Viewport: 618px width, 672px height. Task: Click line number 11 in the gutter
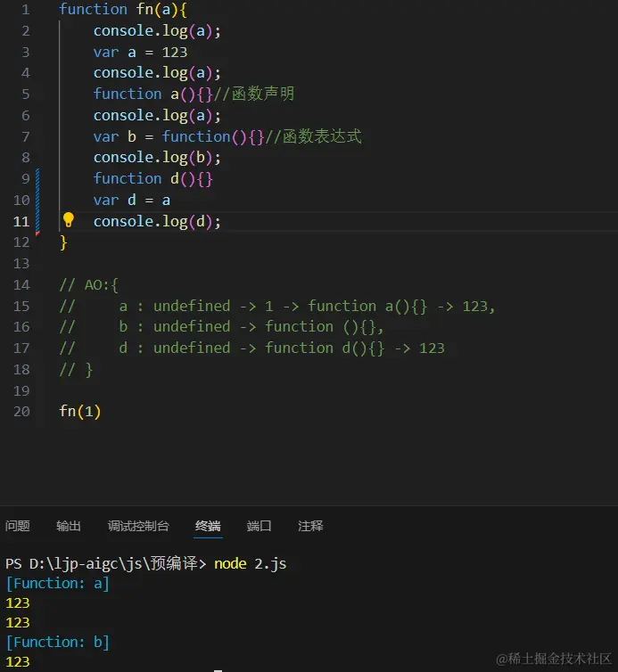pyautogui.click(x=21, y=222)
